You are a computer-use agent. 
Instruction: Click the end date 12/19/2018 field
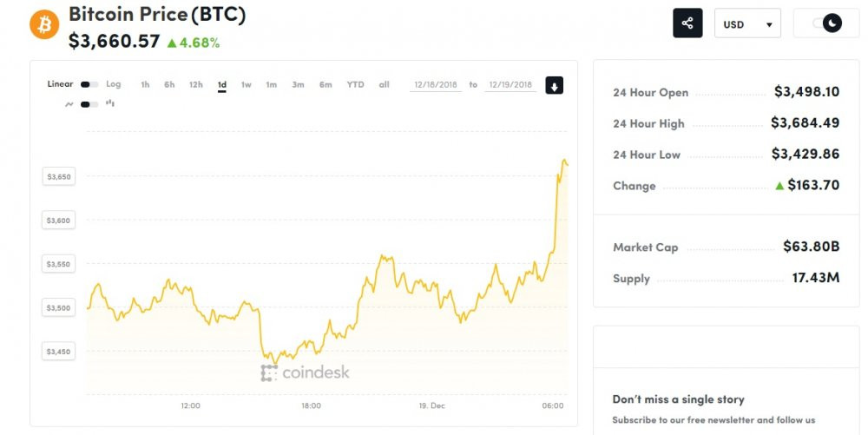(510, 85)
